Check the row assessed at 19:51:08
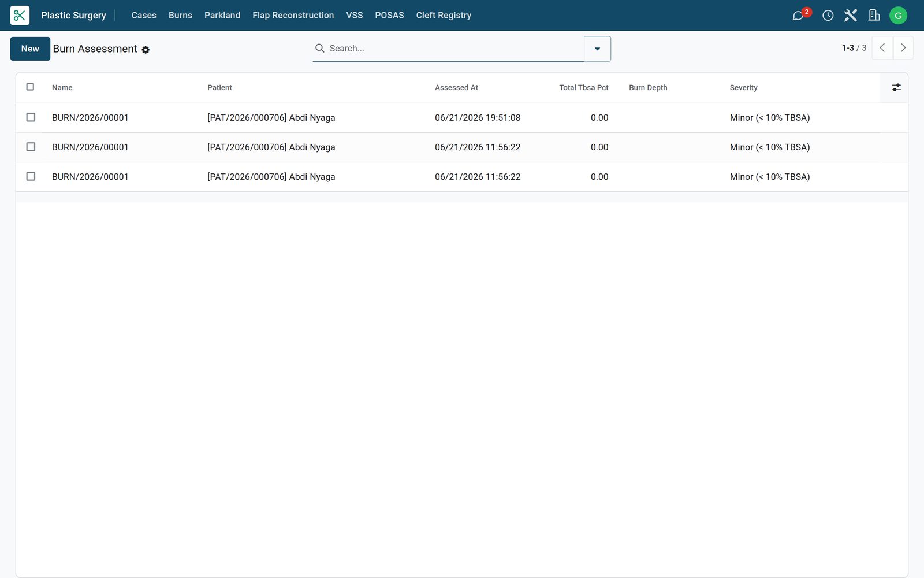This screenshot has height=578, width=924. (31, 117)
